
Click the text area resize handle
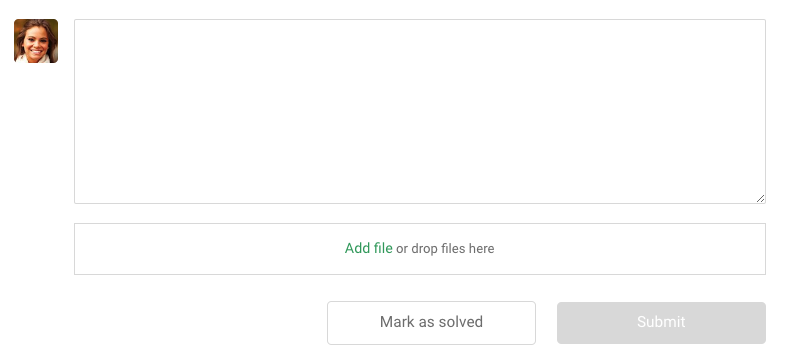760,198
